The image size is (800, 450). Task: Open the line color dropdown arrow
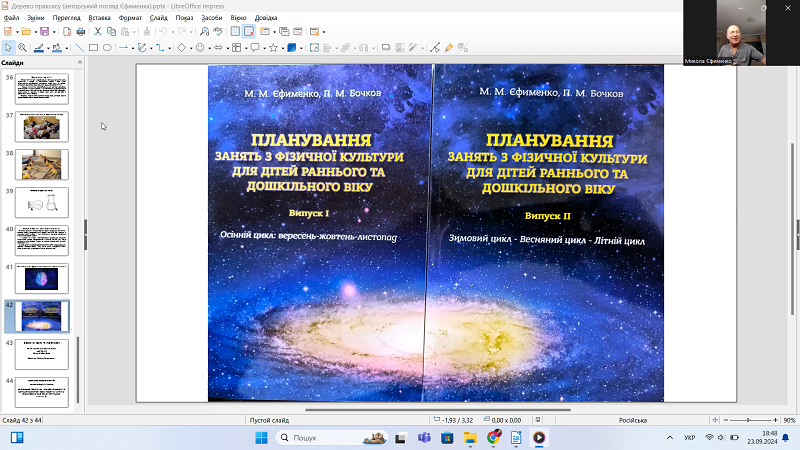click(x=48, y=48)
